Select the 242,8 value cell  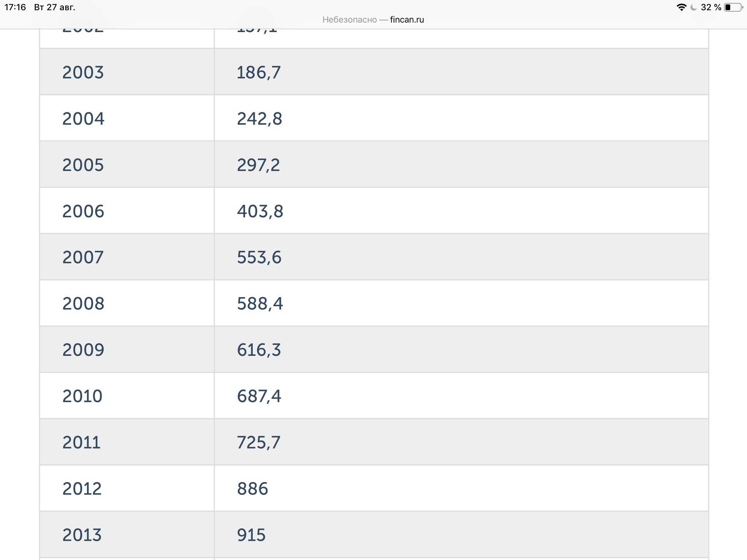click(461, 118)
